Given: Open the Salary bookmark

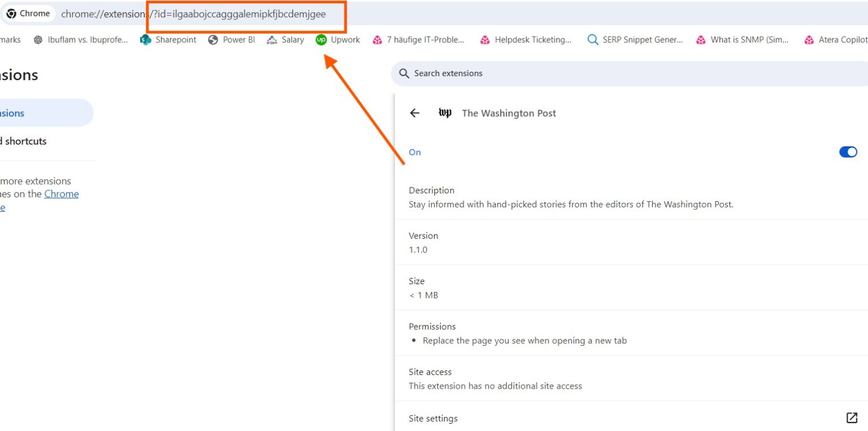Looking at the screenshot, I should click(285, 40).
